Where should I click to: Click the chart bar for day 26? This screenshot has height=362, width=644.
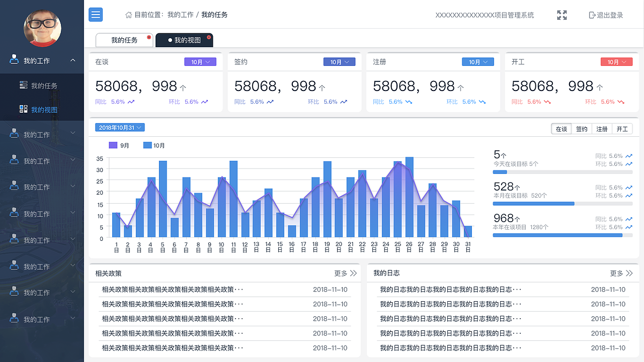point(410,197)
